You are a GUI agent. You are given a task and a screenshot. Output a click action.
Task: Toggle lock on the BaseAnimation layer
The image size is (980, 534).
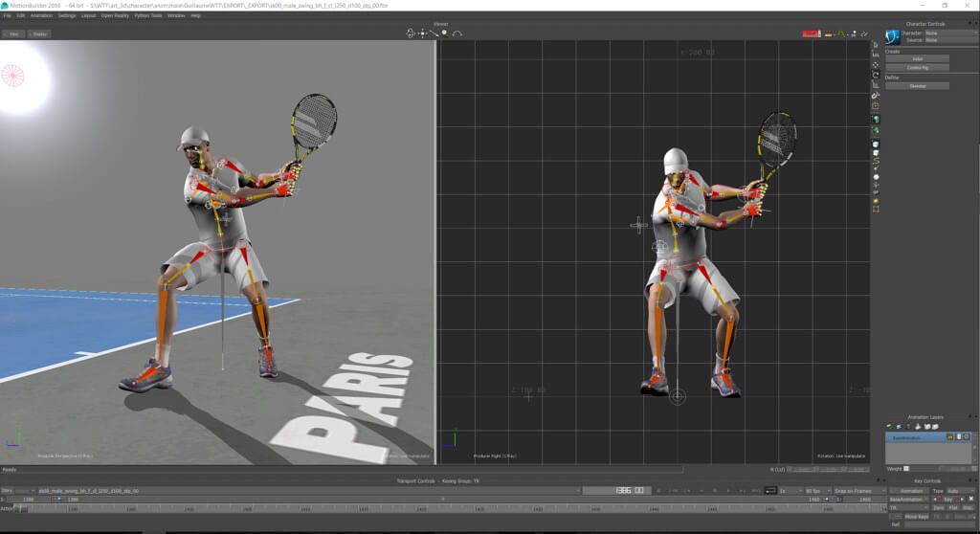pyautogui.click(x=950, y=437)
